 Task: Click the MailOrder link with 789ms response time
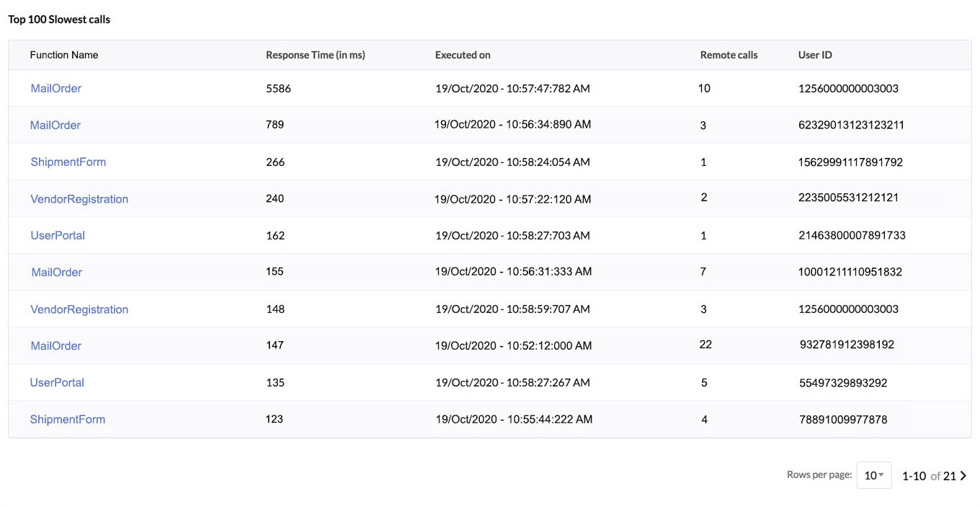click(x=55, y=125)
